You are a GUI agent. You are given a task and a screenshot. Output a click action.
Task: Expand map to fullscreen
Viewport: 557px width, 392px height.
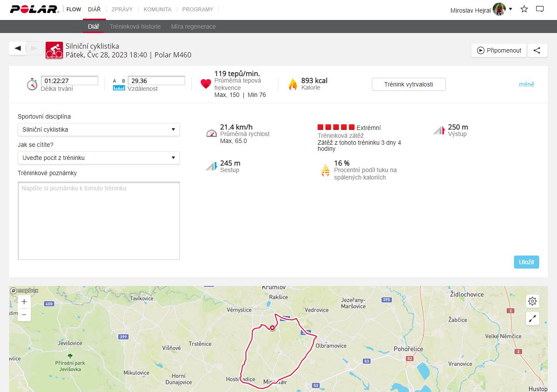click(x=533, y=319)
